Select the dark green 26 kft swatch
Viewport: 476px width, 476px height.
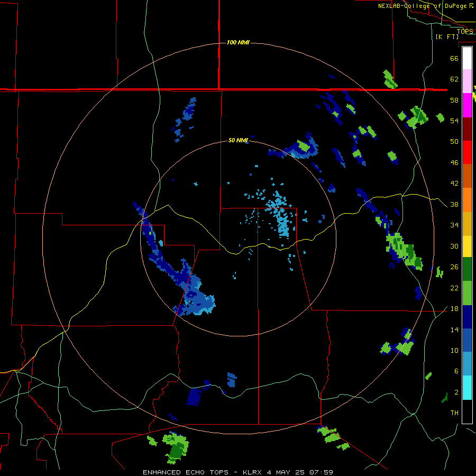click(x=467, y=269)
